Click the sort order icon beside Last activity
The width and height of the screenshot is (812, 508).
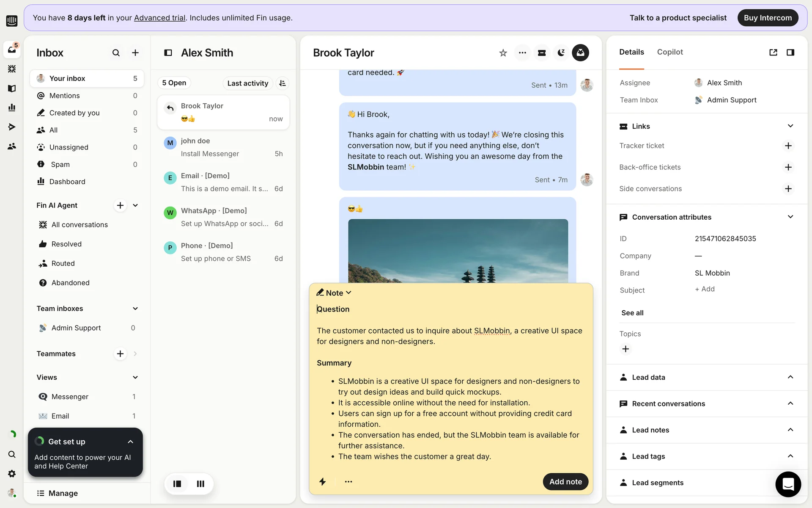click(283, 83)
